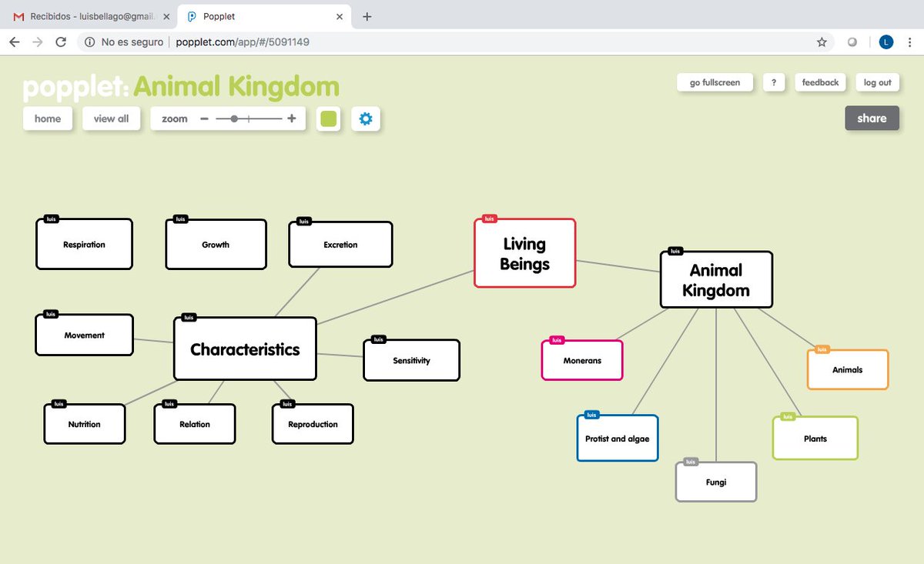Zoom in using the plus icon
This screenshot has height=564, width=924.
(x=291, y=118)
